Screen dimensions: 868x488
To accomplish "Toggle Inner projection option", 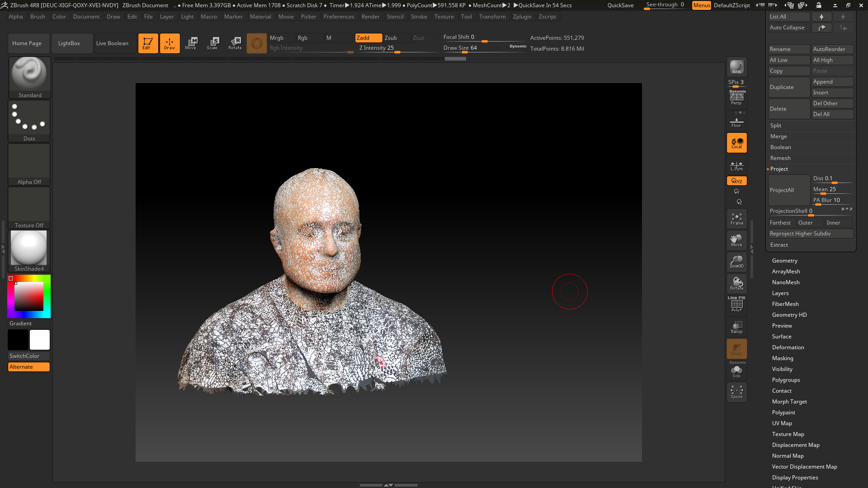I will coord(839,223).
